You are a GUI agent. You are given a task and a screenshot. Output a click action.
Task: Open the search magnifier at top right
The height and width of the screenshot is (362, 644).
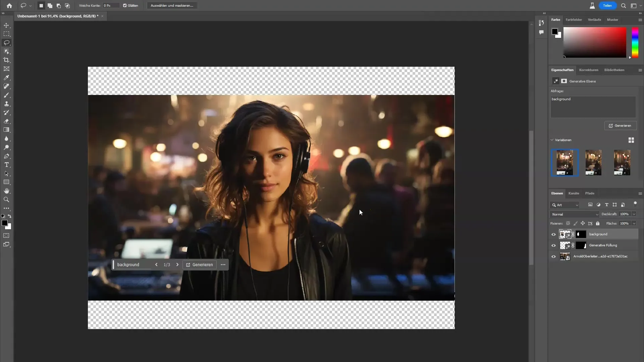tap(623, 6)
